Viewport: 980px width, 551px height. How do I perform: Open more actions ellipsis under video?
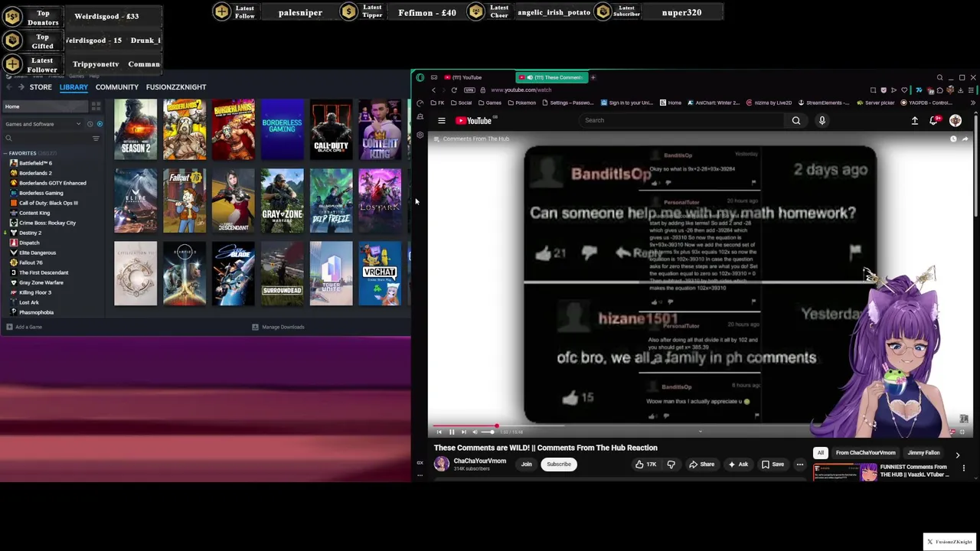click(x=800, y=464)
